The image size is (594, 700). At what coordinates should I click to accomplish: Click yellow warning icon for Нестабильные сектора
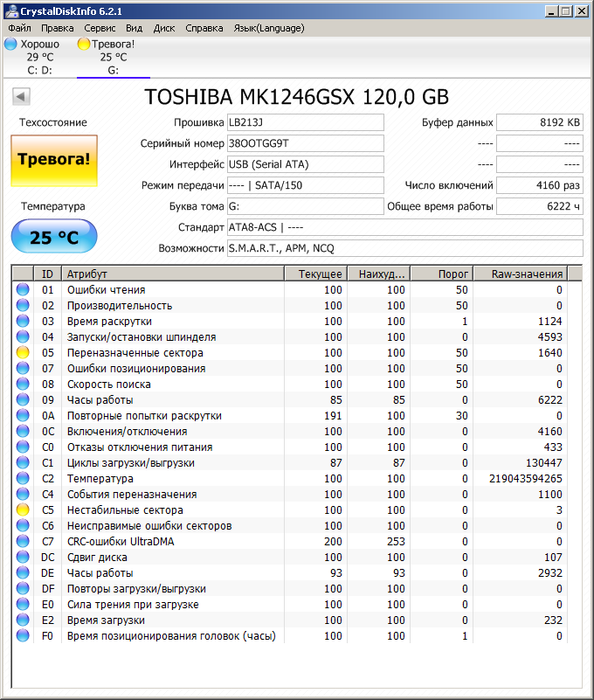[x=23, y=509]
